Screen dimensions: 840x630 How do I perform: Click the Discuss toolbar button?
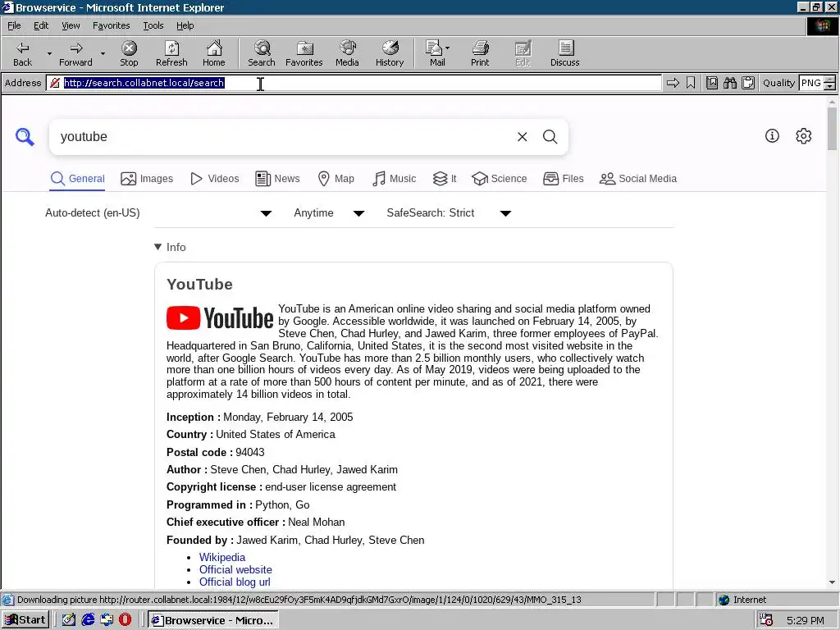(x=564, y=53)
